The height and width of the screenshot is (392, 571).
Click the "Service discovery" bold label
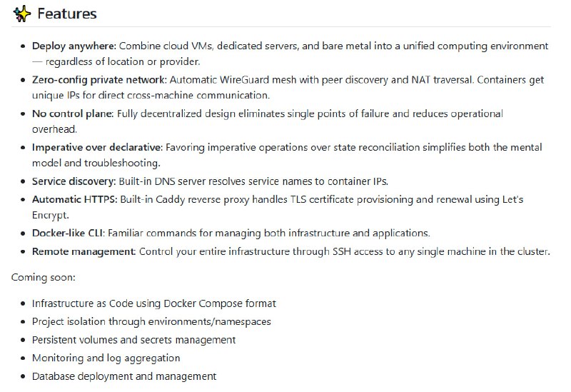click(74, 181)
